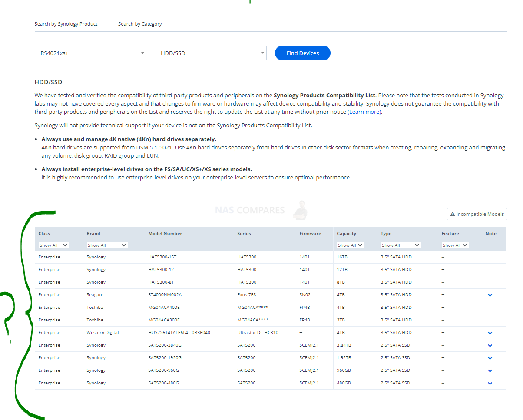The height and width of the screenshot is (420, 523).
Task: Click the 1.92TB capacity cell
Action: pos(344,358)
